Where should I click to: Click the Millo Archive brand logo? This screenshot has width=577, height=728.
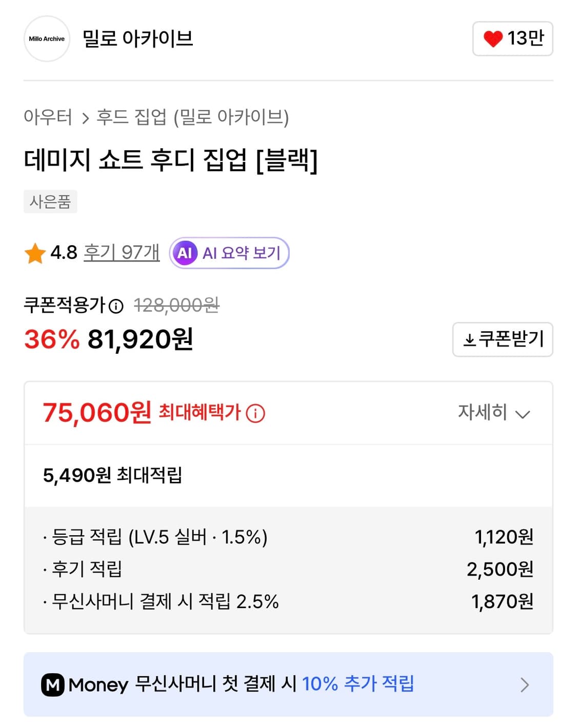pos(46,39)
